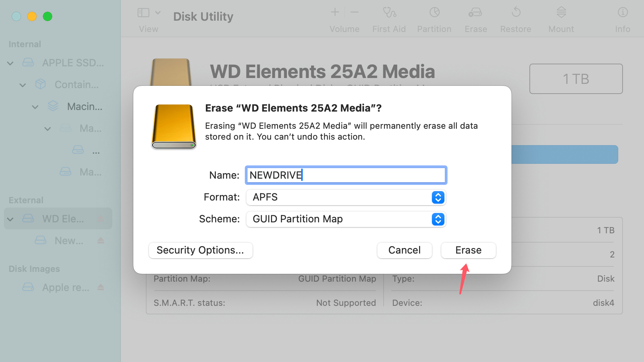Eject the Apple read-only disk image
The width and height of the screenshot is (644, 362).
coord(101,287)
